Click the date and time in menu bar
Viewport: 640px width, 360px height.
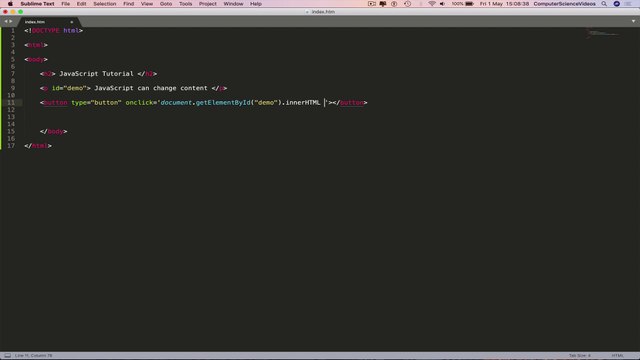pos(504,4)
